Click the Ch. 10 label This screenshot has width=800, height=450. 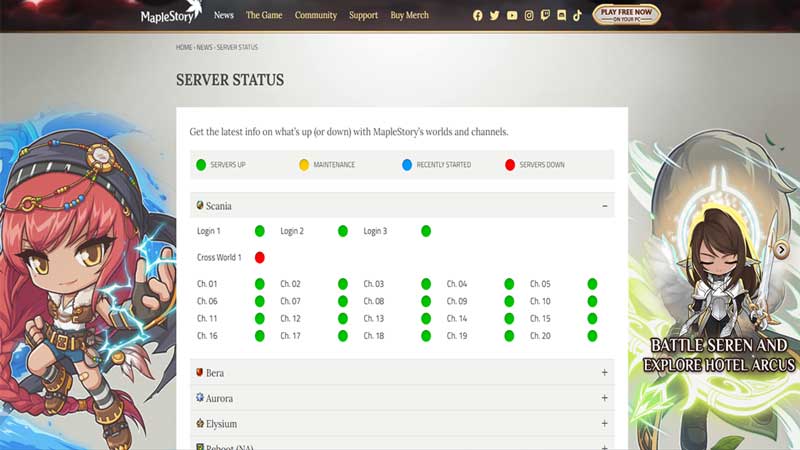point(540,301)
